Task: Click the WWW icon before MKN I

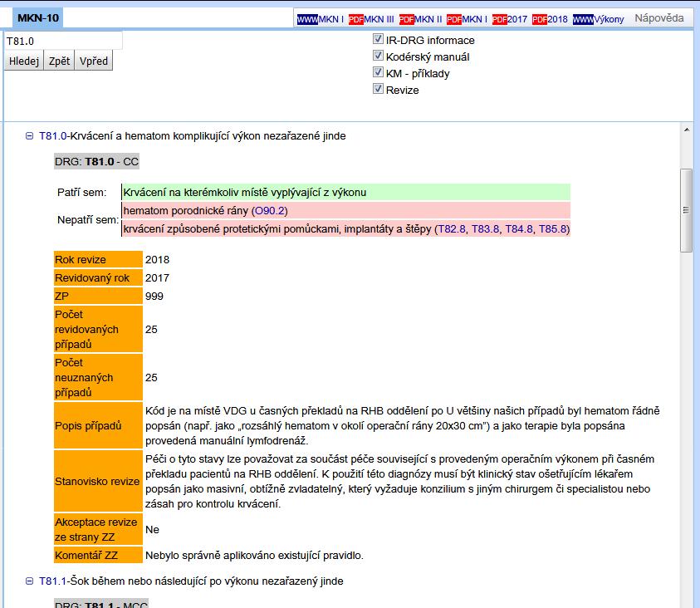Action: coord(307,20)
